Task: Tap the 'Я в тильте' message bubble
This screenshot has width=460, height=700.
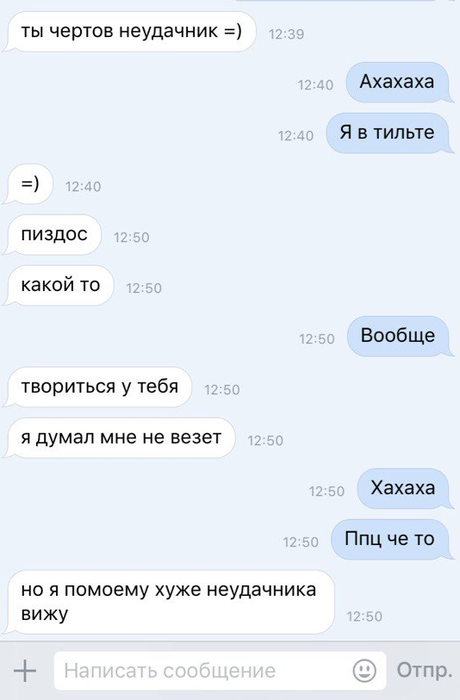Action: pos(389,133)
